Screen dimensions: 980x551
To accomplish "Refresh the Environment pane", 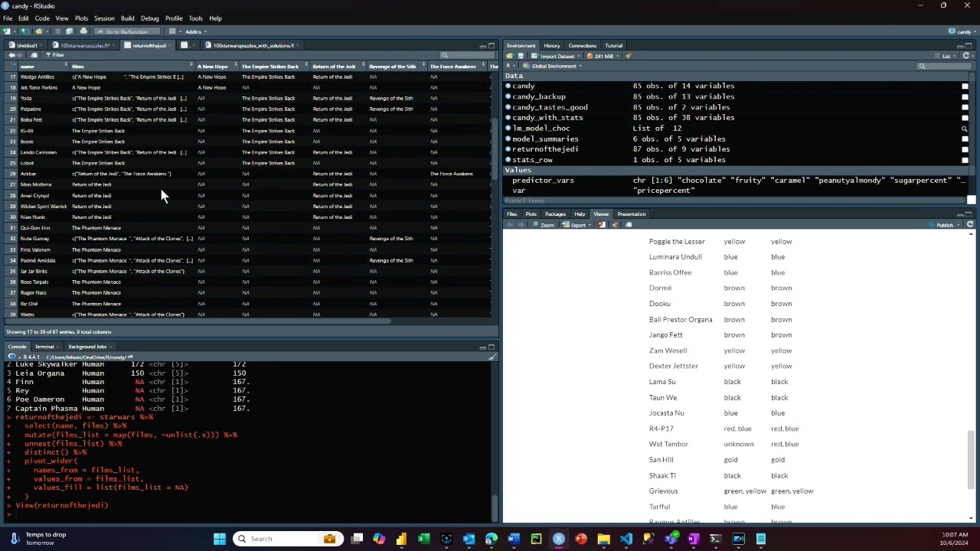I will [966, 56].
